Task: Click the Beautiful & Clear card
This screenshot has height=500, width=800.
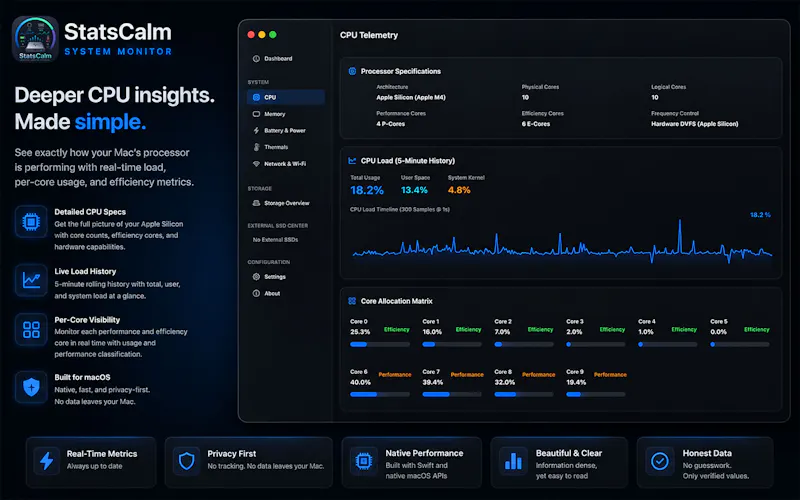Action: [x=559, y=462]
